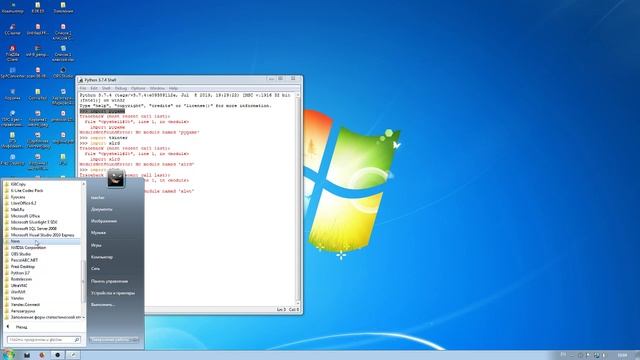The height and width of the screenshot is (360, 640).
Task: Select the OBS Studio desktop icon
Action: coord(63,73)
